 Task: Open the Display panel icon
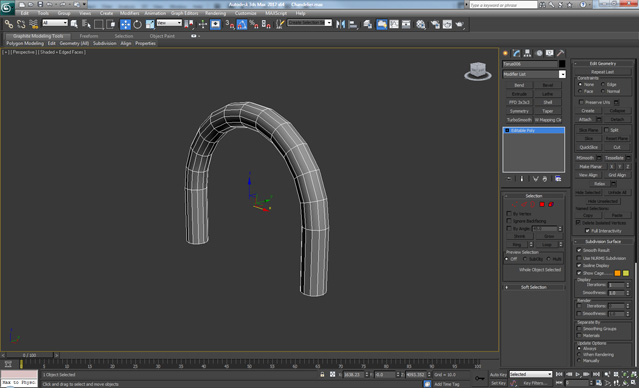(549, 53)
